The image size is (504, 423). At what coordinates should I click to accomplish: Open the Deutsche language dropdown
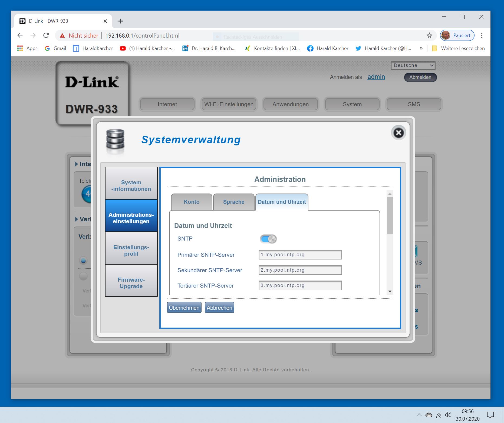[413, 65]
